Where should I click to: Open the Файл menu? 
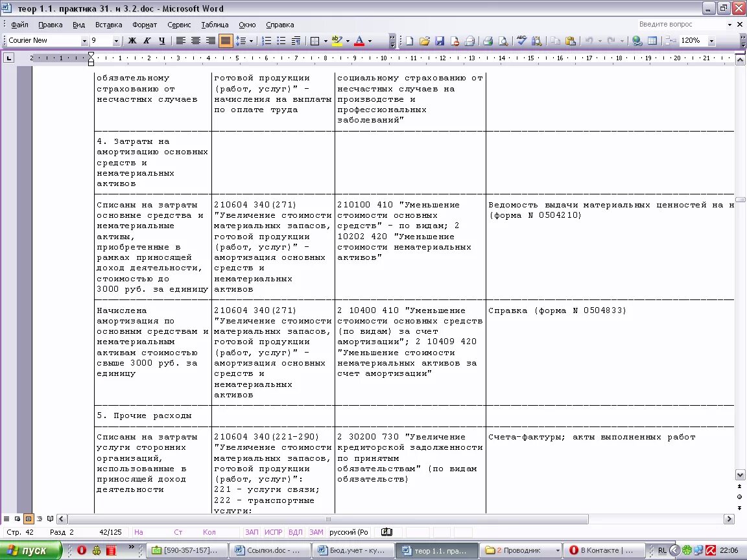tap(19, 25)
